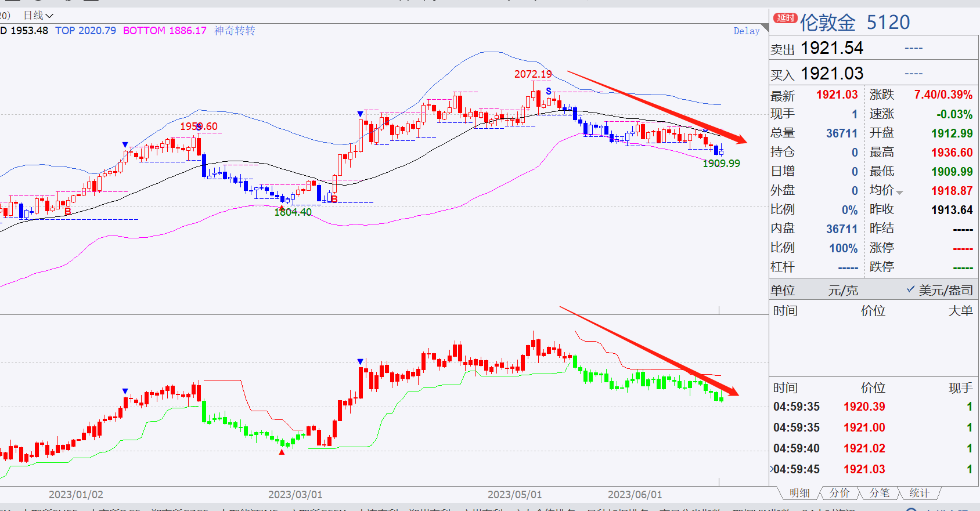Image resolution: width=980 pixels, height=511 pixels.
Task: Select the 04:59:45 trade row
Action: click(874, 469)
